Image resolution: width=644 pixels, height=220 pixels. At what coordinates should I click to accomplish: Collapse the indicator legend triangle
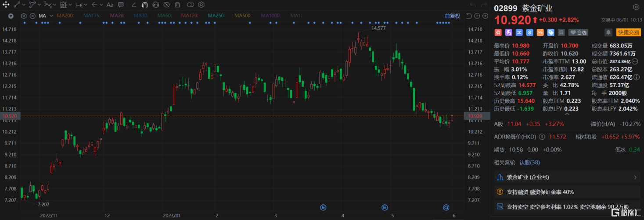[11, 16]
